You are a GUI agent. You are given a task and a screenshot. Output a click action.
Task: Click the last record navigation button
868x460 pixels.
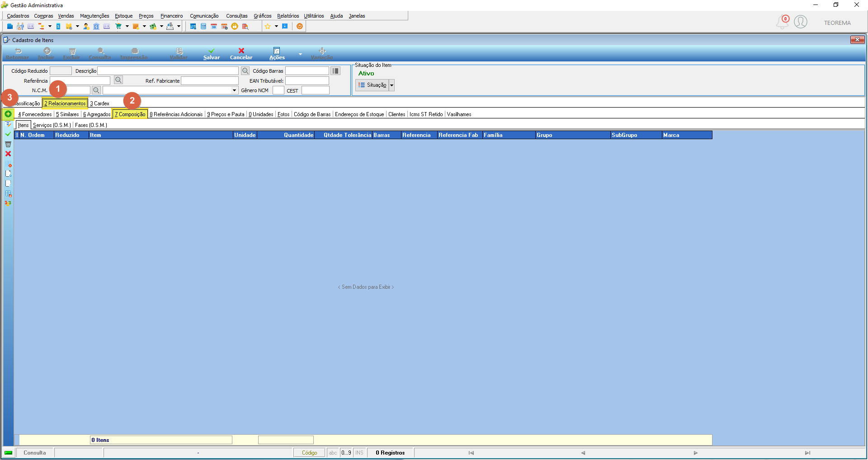pos(807,453)
